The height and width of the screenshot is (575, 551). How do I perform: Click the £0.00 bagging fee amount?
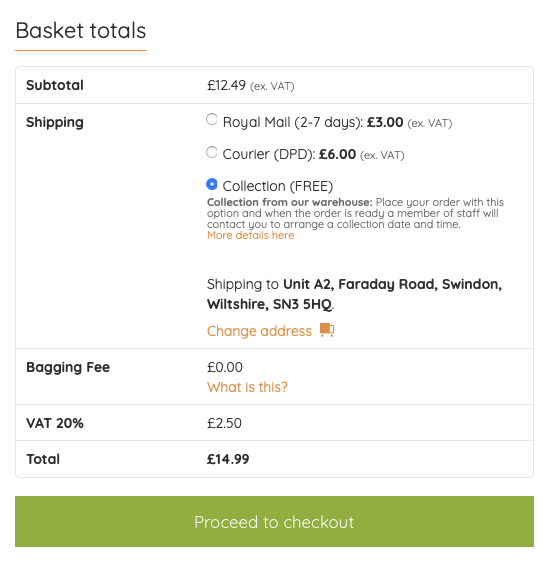(225, 367)
